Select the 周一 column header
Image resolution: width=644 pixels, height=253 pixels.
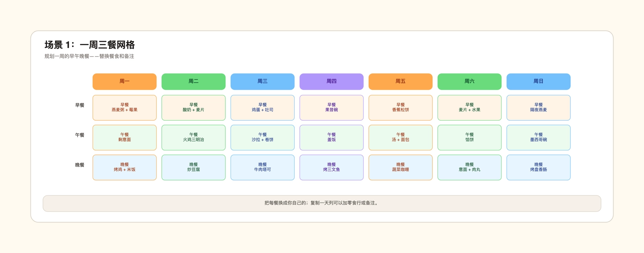(x=124, y=82)
